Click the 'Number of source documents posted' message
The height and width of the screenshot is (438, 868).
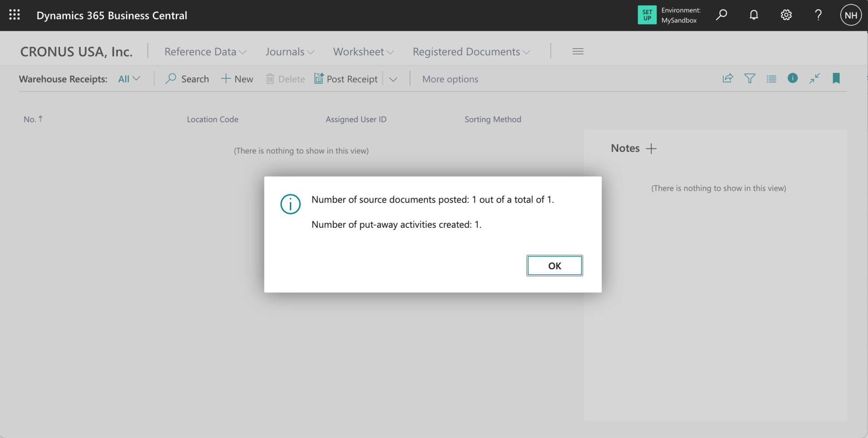433,199
